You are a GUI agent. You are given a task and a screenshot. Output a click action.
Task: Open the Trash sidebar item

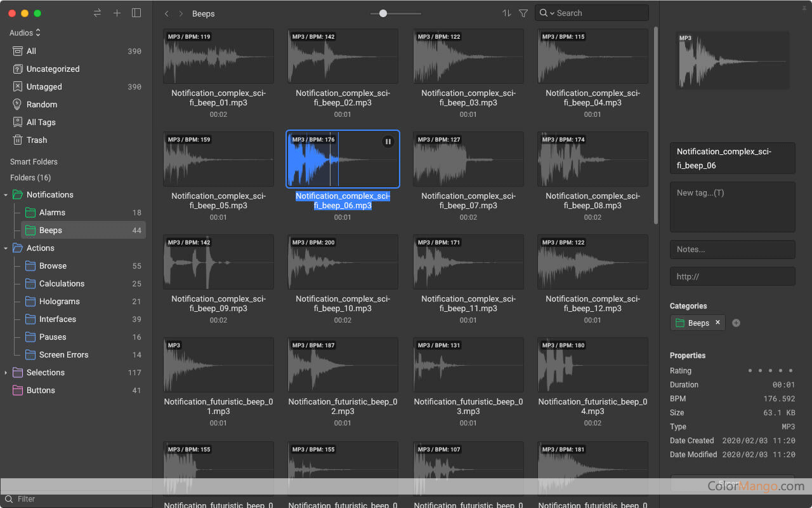[x=37, y=140]
